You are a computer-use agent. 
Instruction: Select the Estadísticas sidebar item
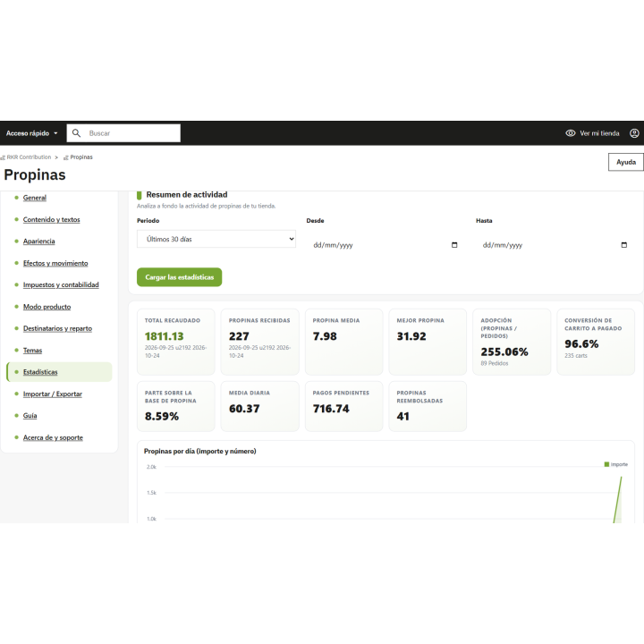pyautogui.click(x=59, y=372)
